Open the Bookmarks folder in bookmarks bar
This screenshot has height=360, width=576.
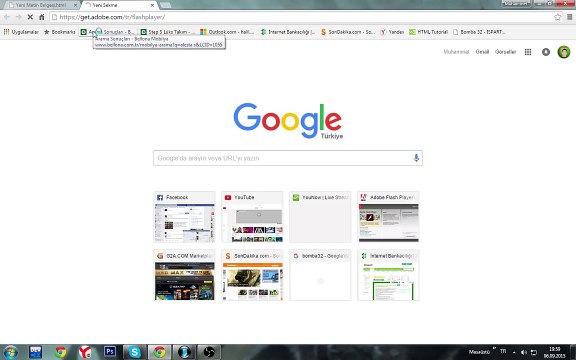click(60, 32)
